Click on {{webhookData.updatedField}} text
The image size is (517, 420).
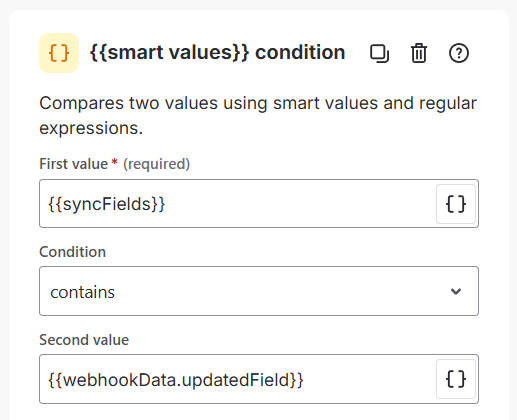(x=176, y=380)
